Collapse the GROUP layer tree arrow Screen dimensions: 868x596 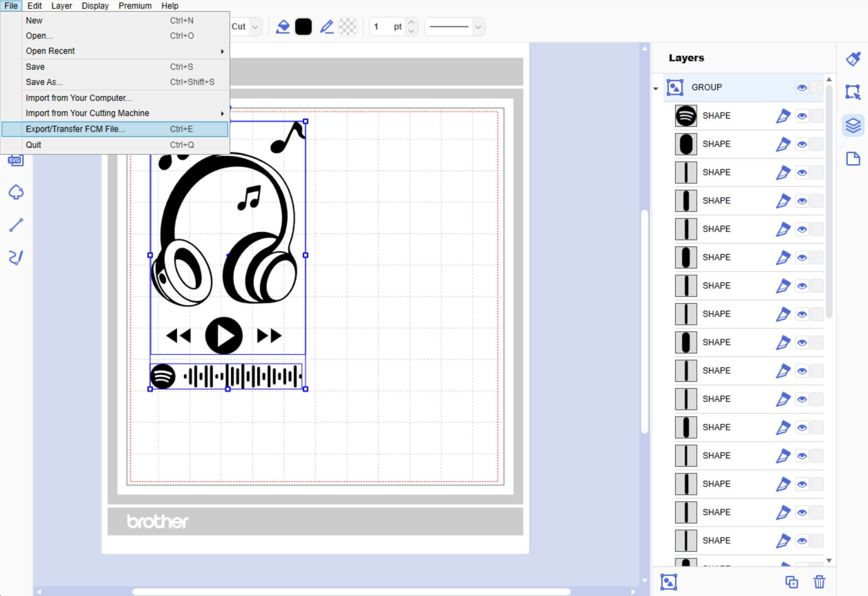656,88
